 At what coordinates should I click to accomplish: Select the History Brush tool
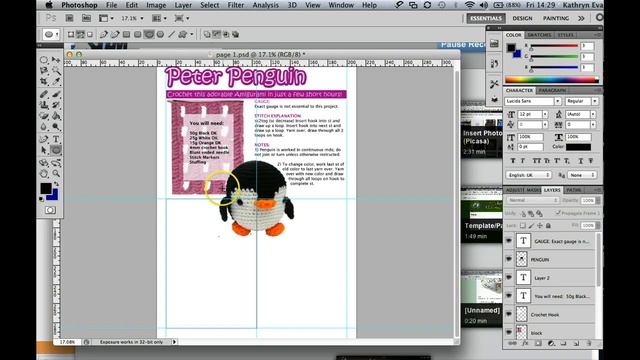(x=56, y=105)
